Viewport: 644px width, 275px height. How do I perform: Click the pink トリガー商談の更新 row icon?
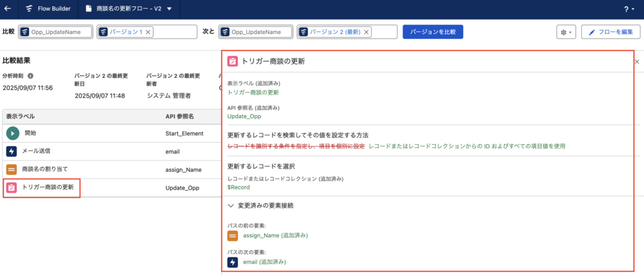pyautogui.click(x=12, y=187)
